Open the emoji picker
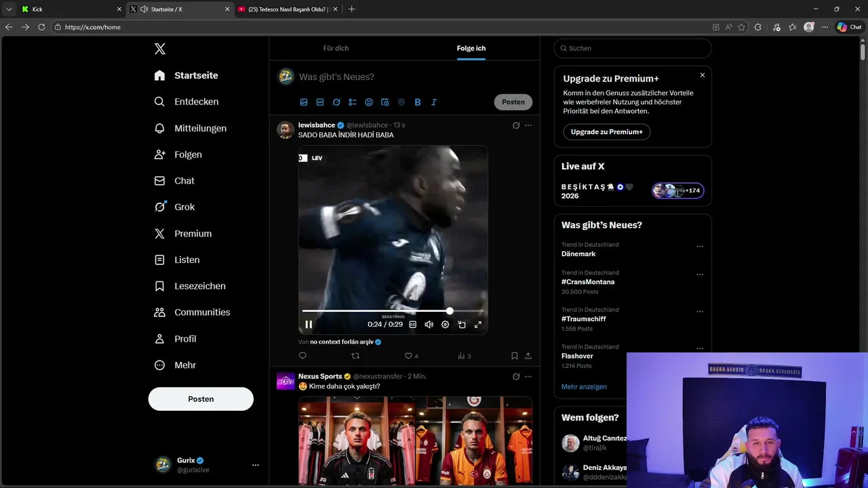This screenshot has width=868, height=488. [369, 102]
